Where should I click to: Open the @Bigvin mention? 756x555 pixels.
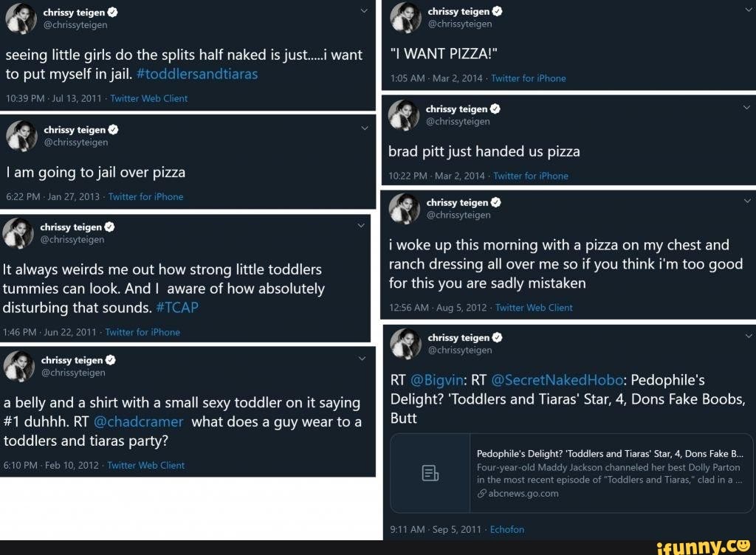(x=436, y=380)
